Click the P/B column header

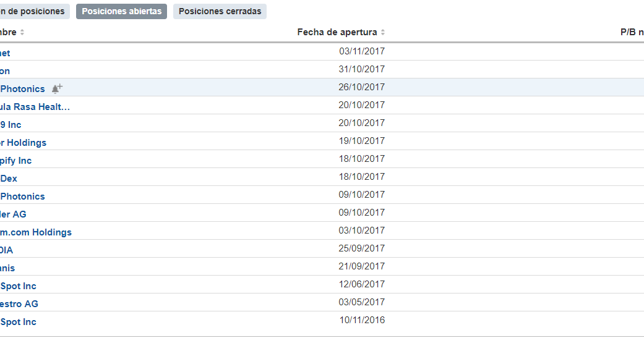click(x=632, y=32)
